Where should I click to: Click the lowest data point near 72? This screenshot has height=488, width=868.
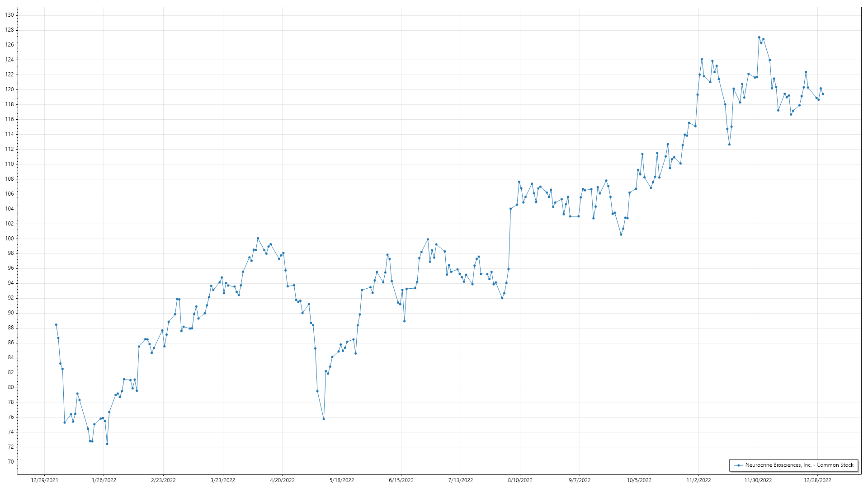point(107,444)
